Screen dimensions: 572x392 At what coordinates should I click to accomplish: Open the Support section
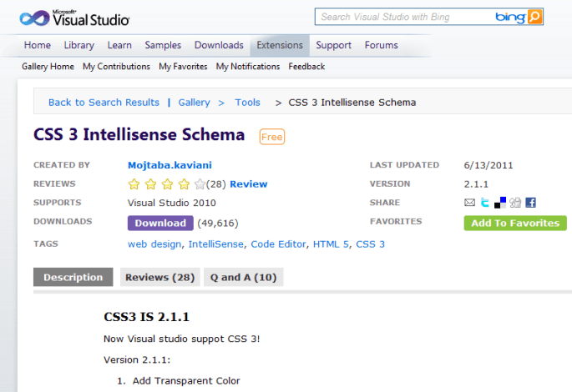(x=333, y=45)
